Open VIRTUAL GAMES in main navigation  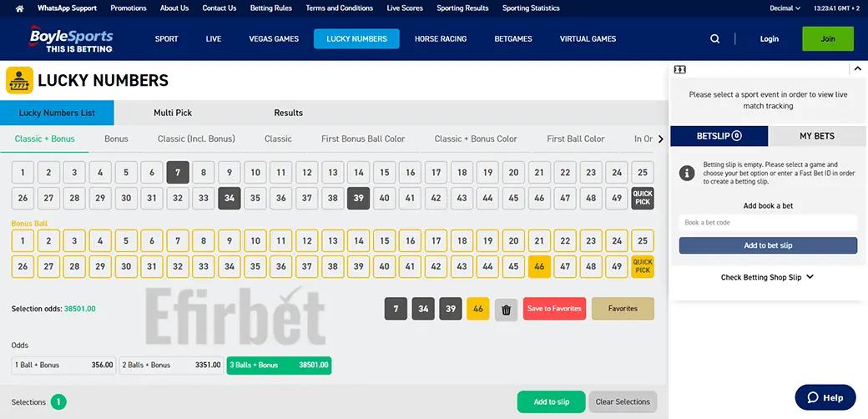coord(588,38)
